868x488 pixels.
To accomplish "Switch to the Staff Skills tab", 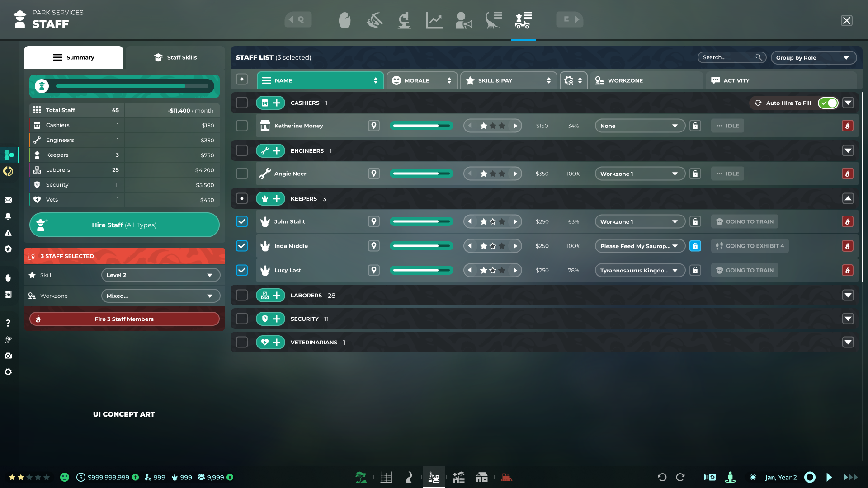I will (175, 57).
